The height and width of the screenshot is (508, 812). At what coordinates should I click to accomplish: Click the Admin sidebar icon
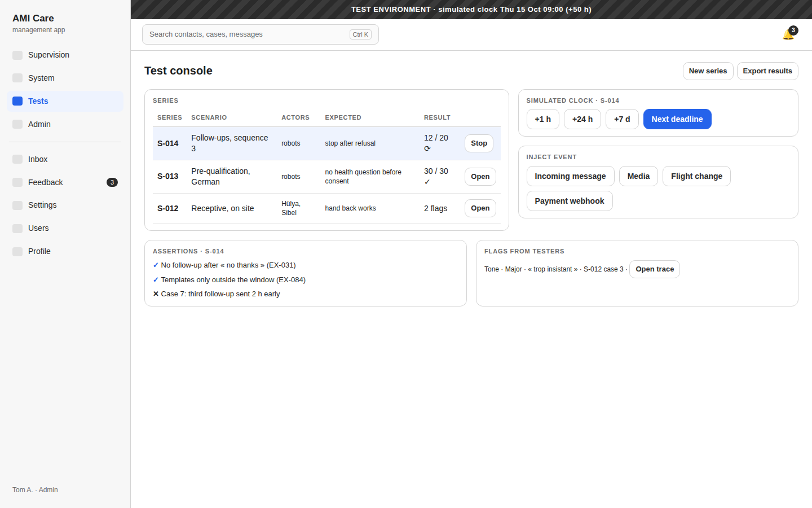[17, 124]
